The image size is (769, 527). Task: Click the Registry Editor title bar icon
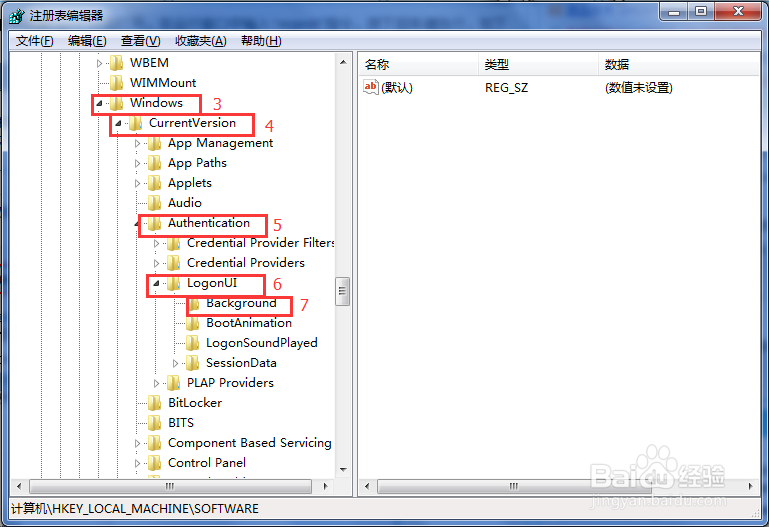coord(16,16)
